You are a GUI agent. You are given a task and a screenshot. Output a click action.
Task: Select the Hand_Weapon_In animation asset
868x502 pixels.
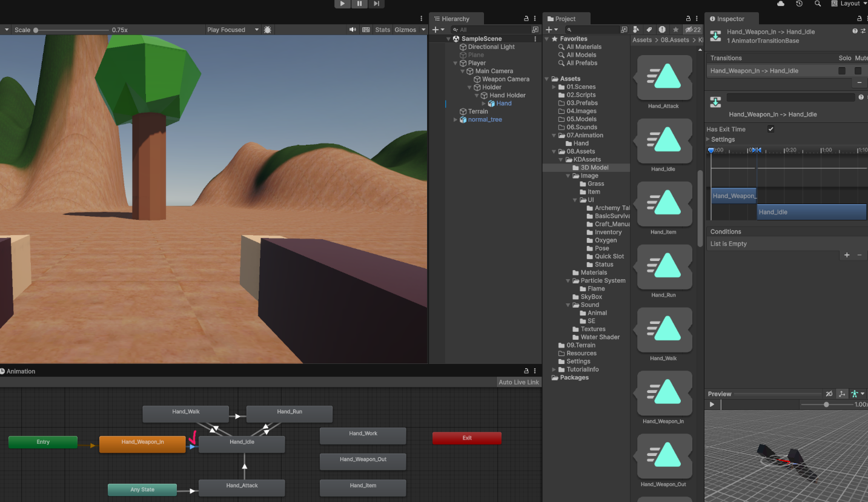pos(663,397)
